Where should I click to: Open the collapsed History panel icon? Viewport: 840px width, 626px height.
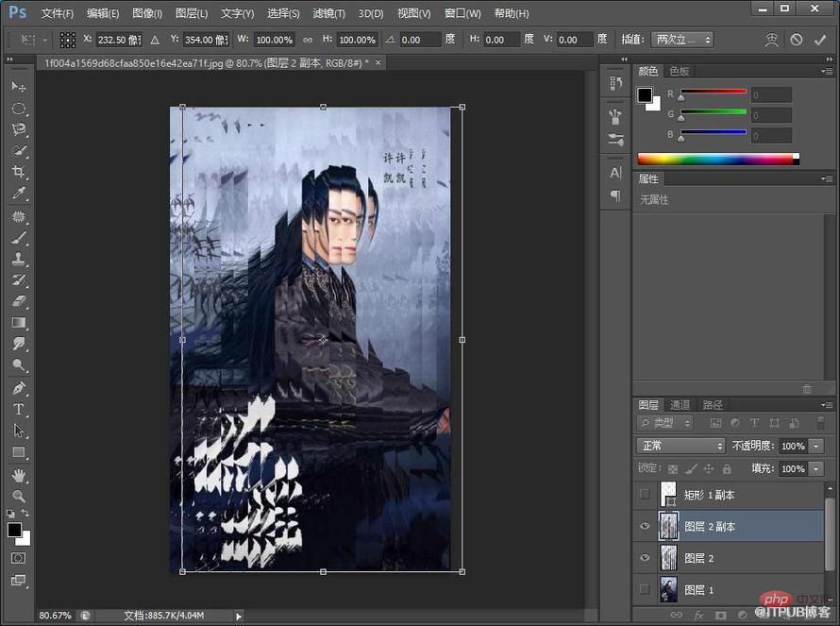click(x=615, y=83)
